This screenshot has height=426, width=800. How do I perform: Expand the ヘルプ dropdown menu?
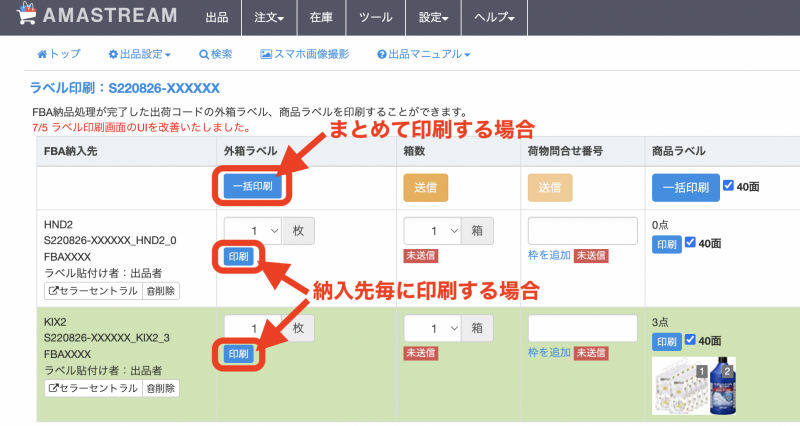click(x=494, y=17)
